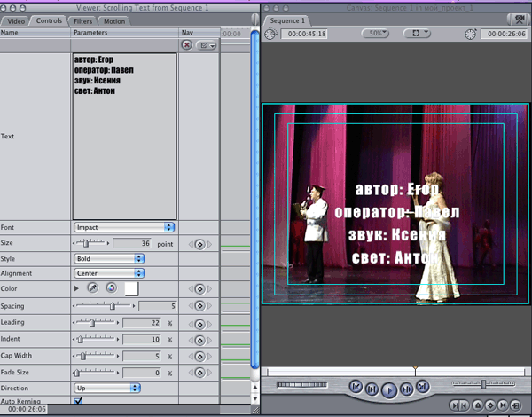Click the Indent value field showing 10
Viewport: 532px width, 417px height.
click(x=142, y=340)
